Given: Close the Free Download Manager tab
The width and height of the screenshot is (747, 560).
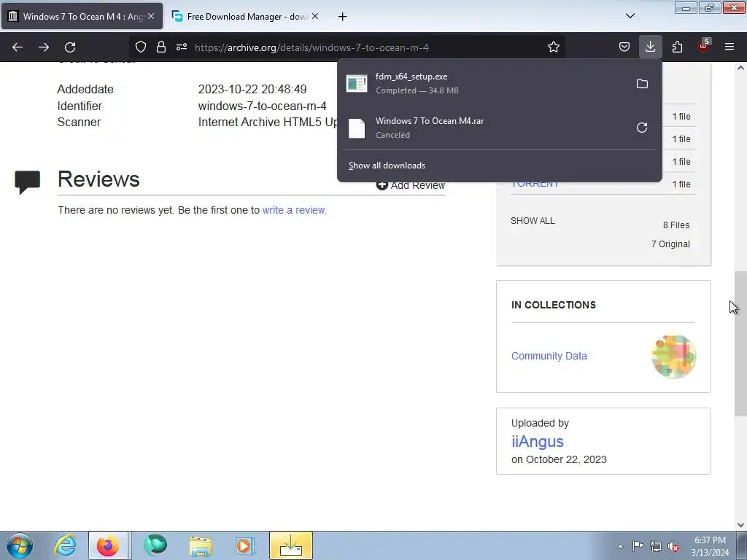Looking at the screenshot, I should 315,16.
